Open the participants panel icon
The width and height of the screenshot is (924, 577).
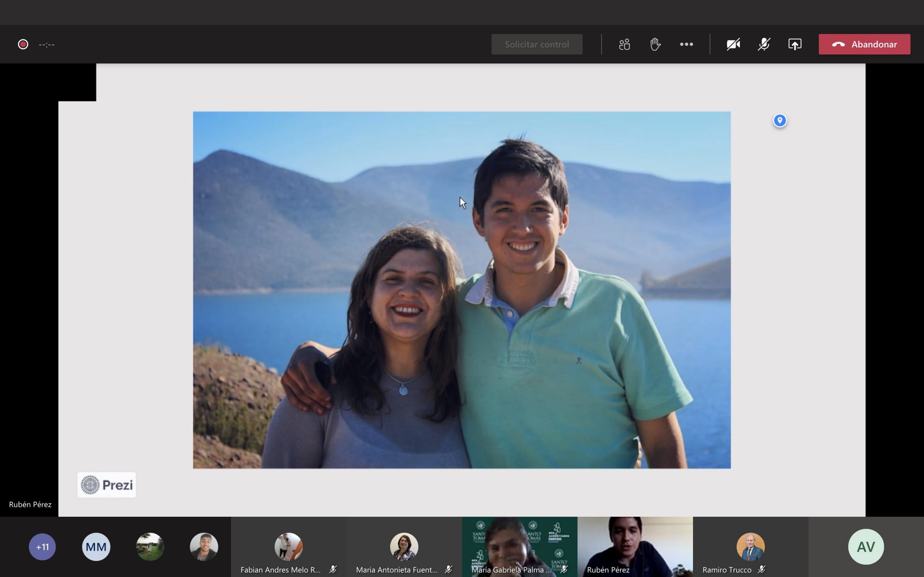click(x=624, y=44)
